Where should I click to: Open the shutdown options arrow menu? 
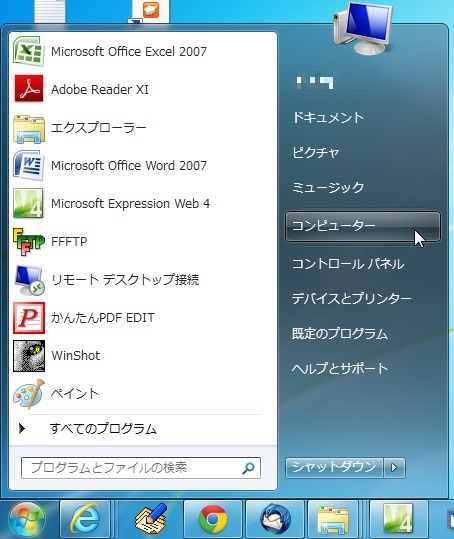pos(394,468)
